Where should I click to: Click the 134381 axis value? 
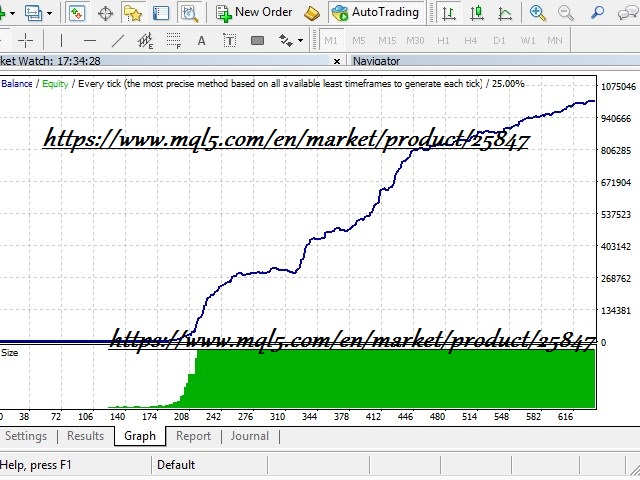click(616, 311)
